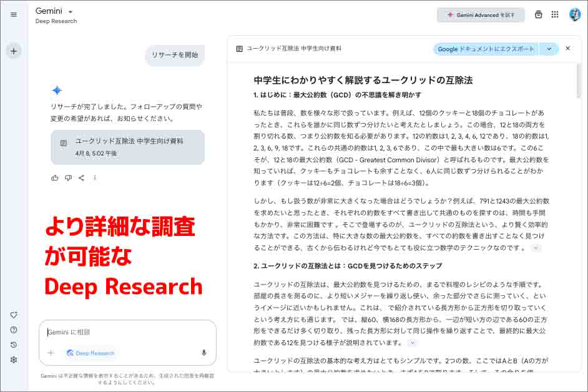Click the 'Gemini に相談' prompt input field

pos(125,332)
